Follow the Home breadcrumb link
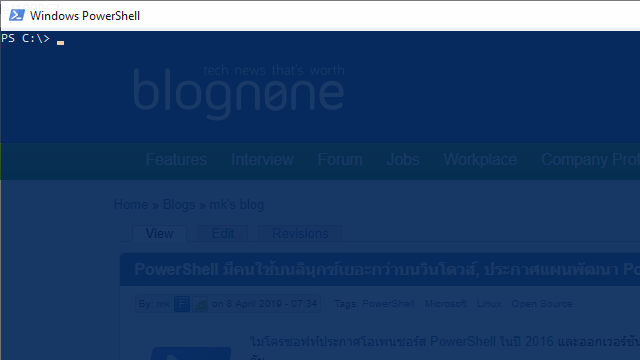Screen dimensions: 640x360 tap(131, 204)
